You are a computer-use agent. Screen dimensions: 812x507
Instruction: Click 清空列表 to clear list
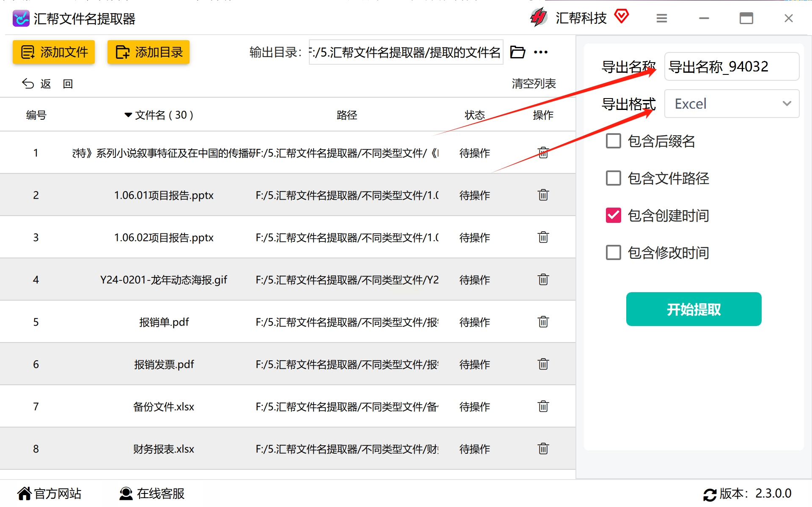click(x=534, y=84)
